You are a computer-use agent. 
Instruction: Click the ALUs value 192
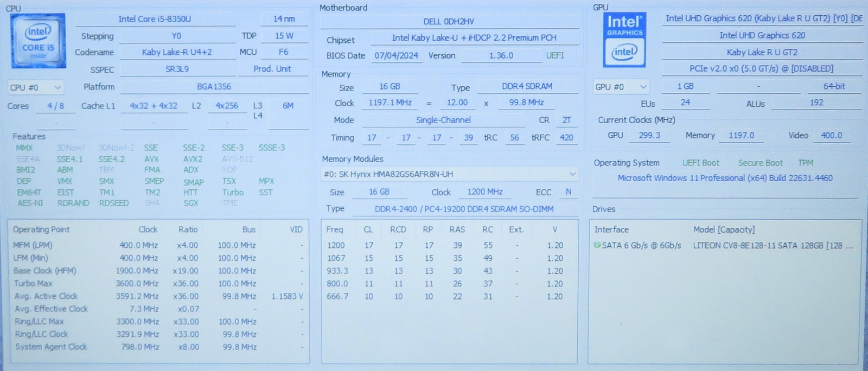(x=816, y=103)
